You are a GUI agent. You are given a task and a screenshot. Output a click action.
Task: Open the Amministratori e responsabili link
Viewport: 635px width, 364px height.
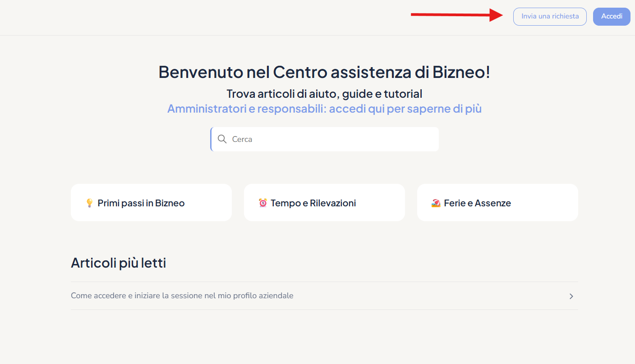click(324, 109)
